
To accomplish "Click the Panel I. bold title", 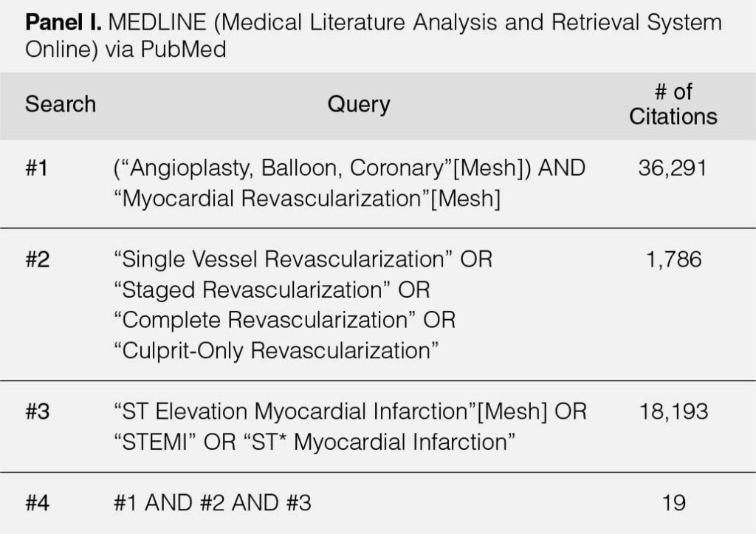I will point(63,22).
